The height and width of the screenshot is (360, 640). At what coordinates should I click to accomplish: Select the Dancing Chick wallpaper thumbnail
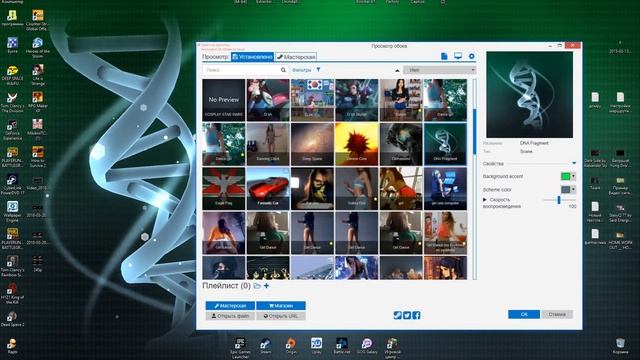point(268,144)
